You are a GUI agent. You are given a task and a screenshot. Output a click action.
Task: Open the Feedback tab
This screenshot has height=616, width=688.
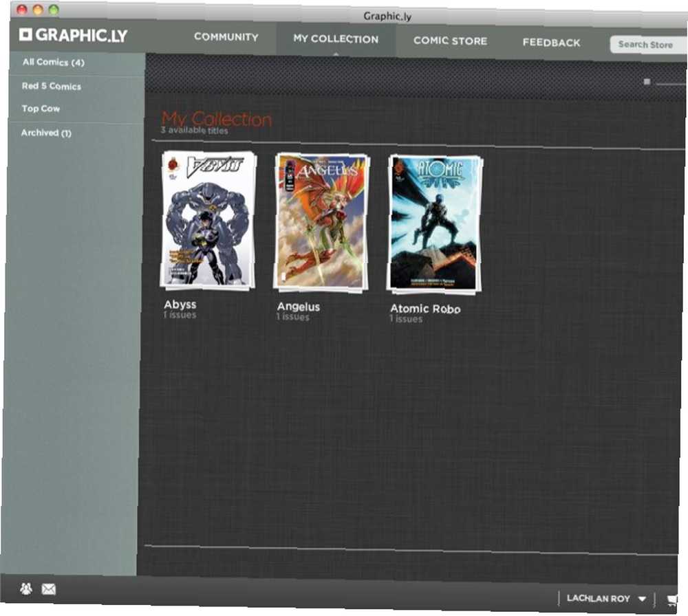point(552,43)
